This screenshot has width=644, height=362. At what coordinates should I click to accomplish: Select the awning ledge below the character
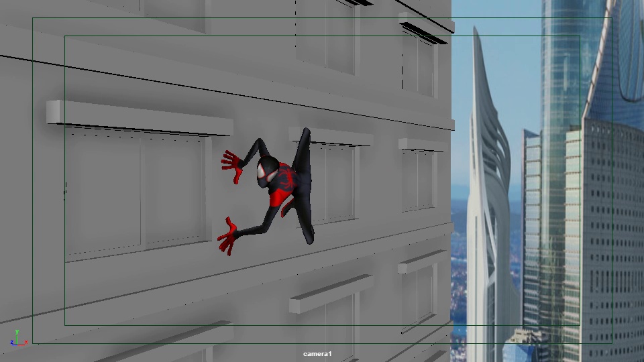point(331,293)
